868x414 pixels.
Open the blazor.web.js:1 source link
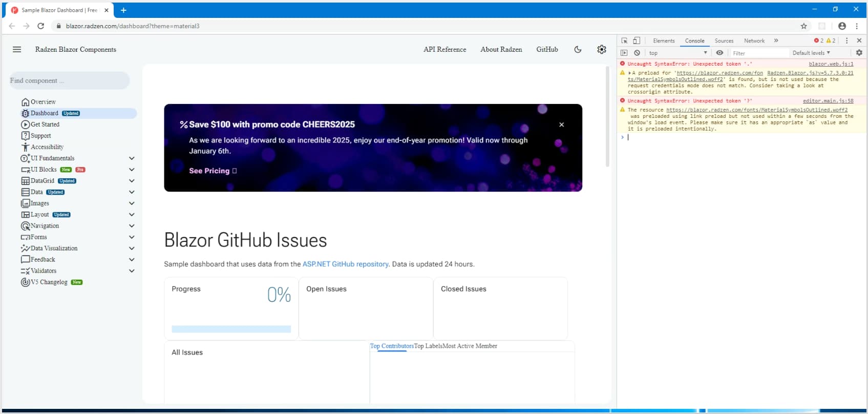coord(831,64)
